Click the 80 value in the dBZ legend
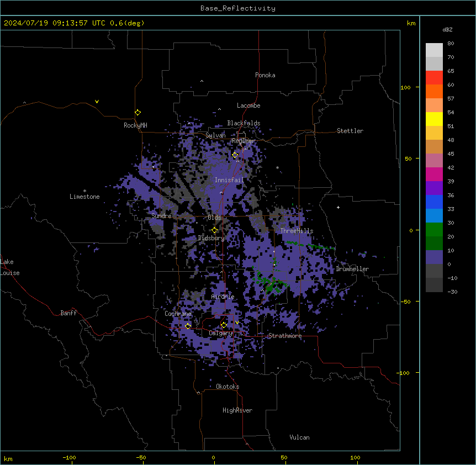Viewport: 476px width, 465px height. [451, 44]
